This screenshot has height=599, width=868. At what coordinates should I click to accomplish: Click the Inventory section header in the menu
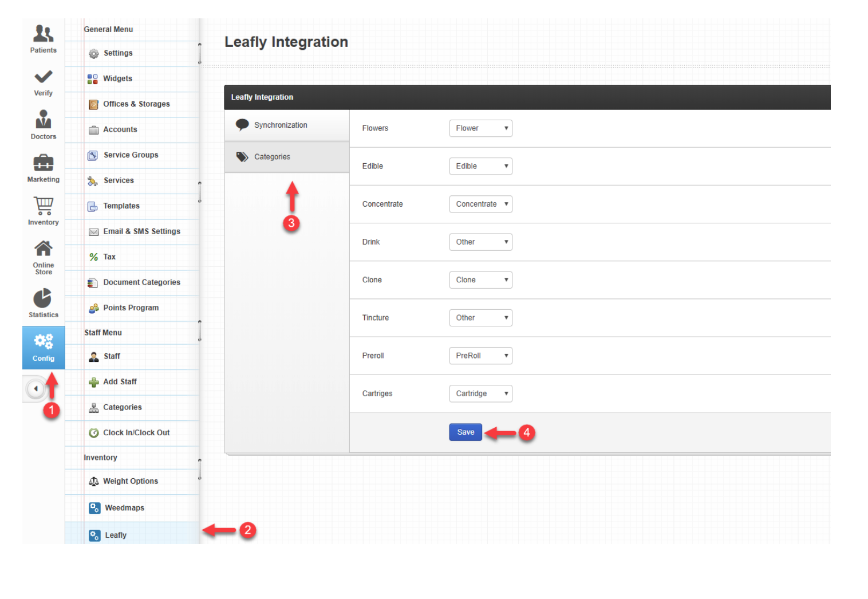(100, 458)
